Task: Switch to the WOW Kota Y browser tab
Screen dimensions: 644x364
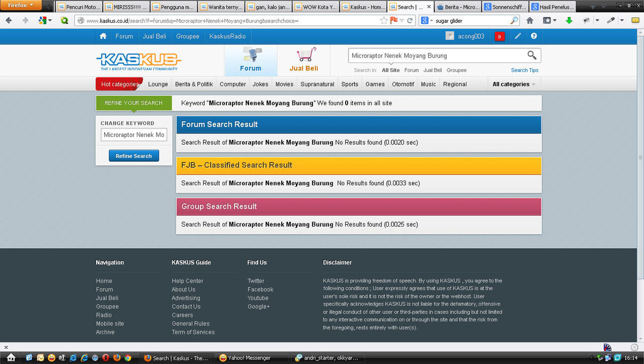Action: (x=315, y=7)
